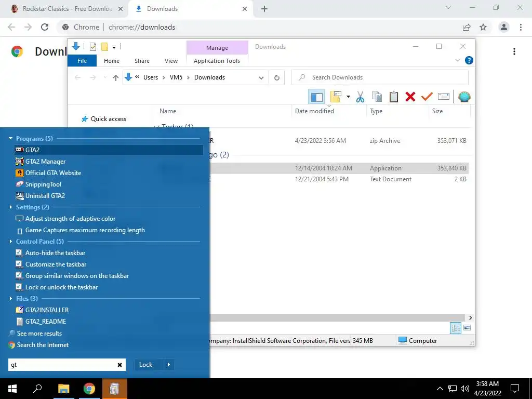Screen dimensions: 532x399
Task: Open address bar history dropdown
Action: [261, 78]
